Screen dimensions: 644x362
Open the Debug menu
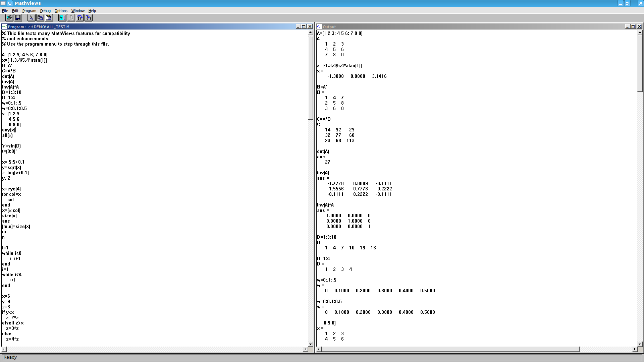pyautogui.click(x=45, y=11)
